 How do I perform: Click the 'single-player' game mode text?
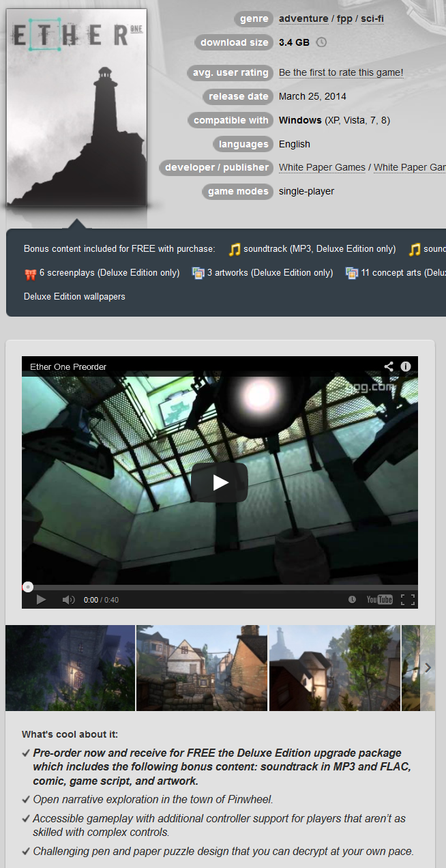point(306,191)
